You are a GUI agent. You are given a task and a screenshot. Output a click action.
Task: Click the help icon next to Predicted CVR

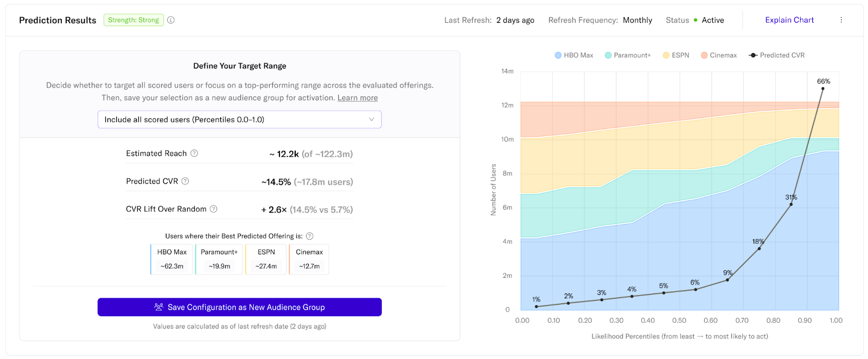point(185,181)
